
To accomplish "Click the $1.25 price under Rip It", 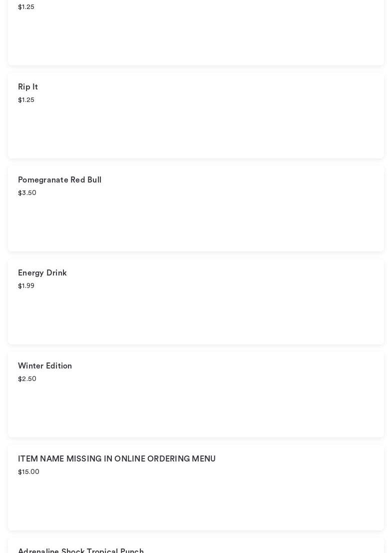I will pos(26,100).
